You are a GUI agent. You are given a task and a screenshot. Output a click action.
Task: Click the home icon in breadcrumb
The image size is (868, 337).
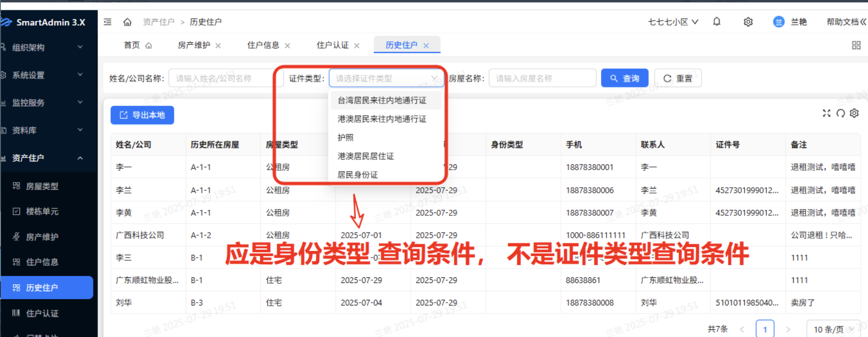tap(127, 22)
